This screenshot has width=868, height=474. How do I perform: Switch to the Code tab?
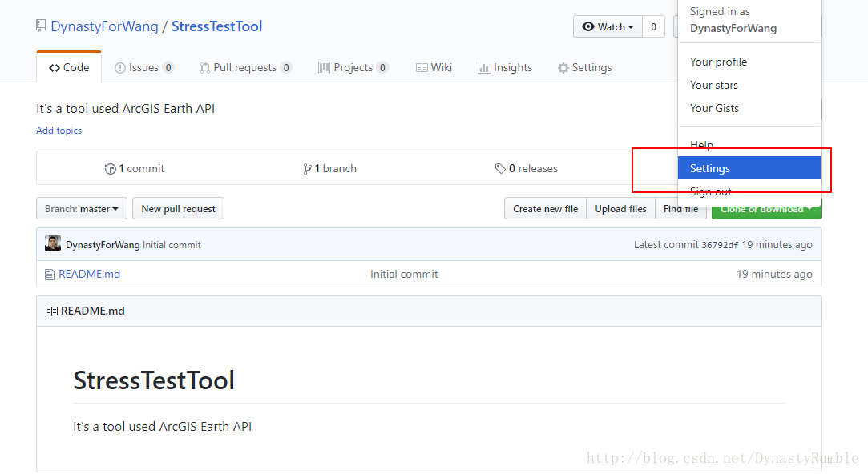pos(69,67)
